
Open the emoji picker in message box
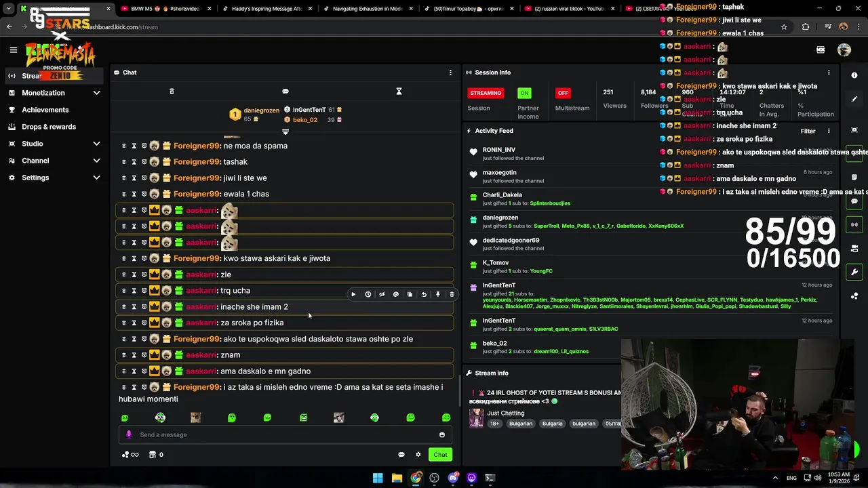[442, 435]
